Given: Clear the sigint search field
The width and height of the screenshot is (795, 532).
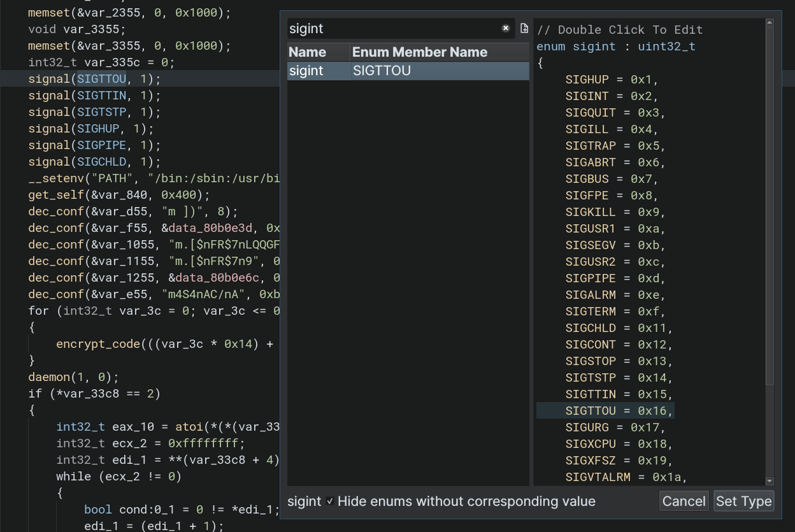Looking at the screenshot, I should click(506, 29).
